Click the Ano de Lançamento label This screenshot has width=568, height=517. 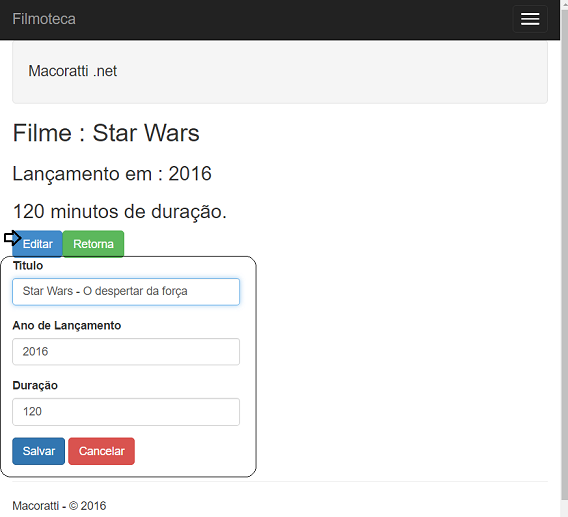[67, 325]
